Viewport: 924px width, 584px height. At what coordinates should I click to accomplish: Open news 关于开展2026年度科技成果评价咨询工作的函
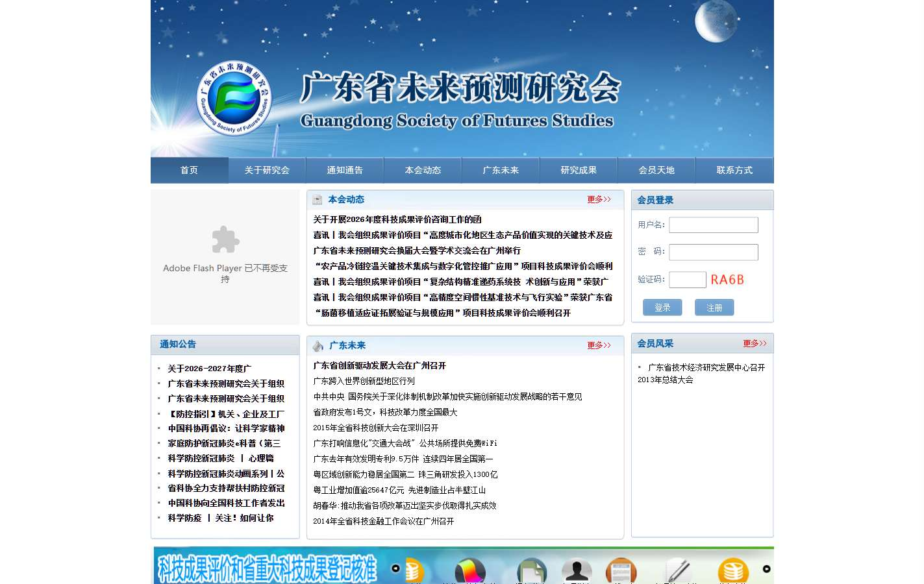[x=397, y=219]
